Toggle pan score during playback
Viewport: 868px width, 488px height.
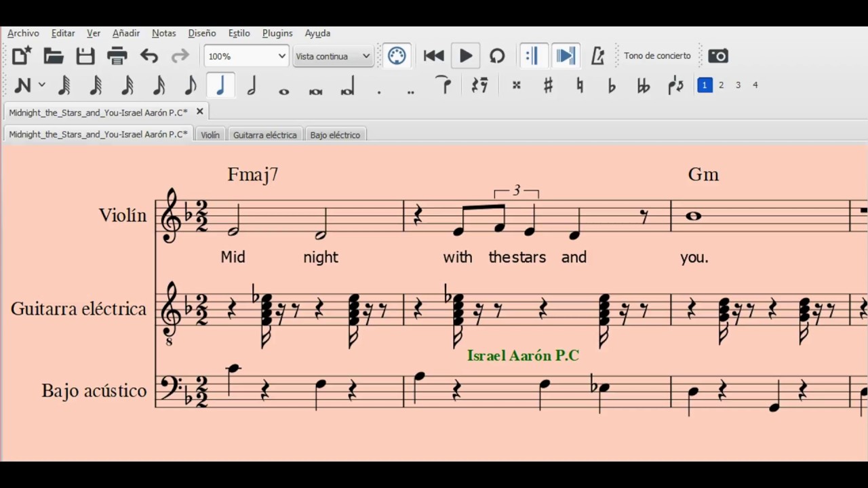565,56
